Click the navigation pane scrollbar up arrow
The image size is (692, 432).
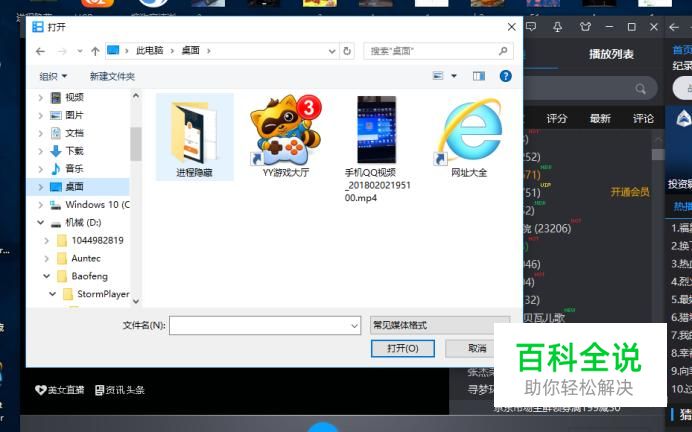point(136,96)
